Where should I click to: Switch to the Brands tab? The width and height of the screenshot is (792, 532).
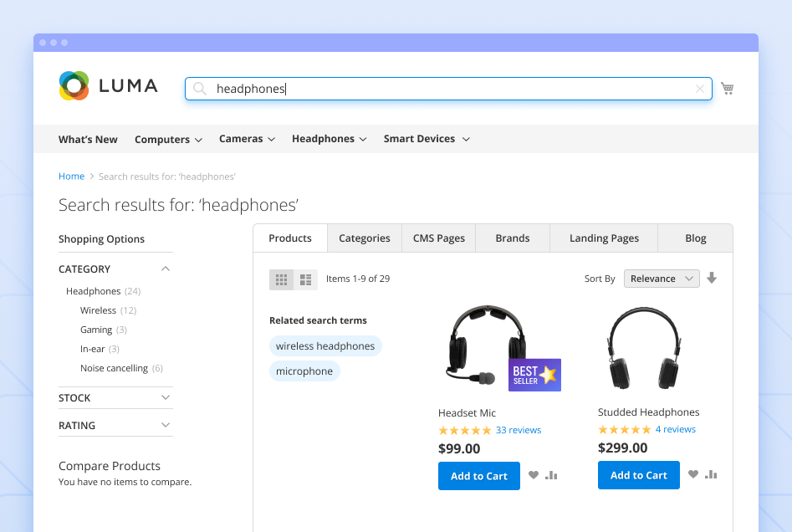(x=512, y=238)
